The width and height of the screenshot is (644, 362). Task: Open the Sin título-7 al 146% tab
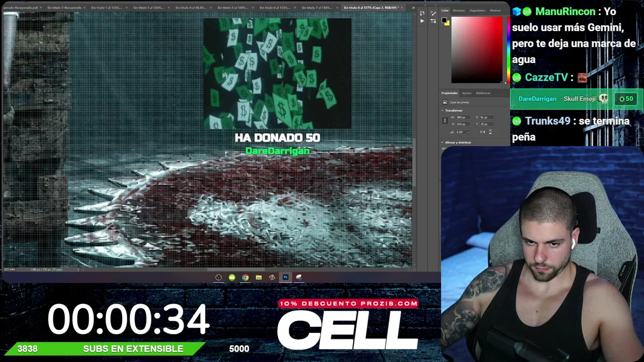(317, 8)
